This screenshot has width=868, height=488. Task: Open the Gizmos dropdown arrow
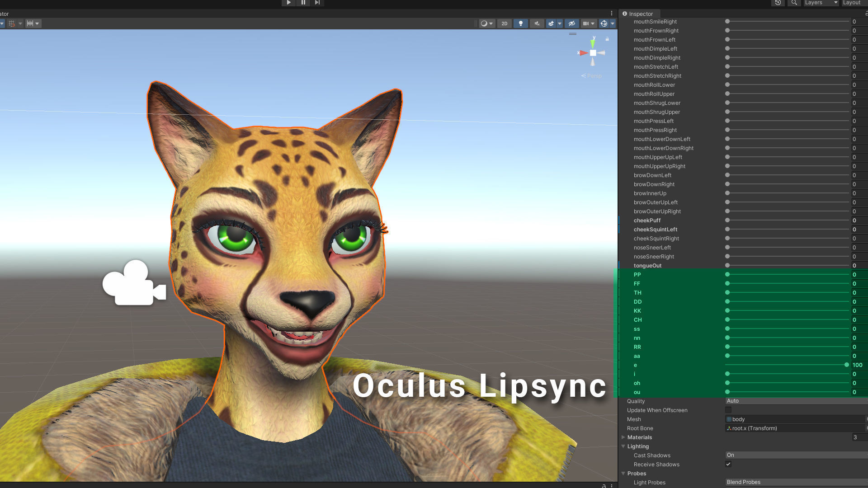pyautogui.click(x=613, y=23)
